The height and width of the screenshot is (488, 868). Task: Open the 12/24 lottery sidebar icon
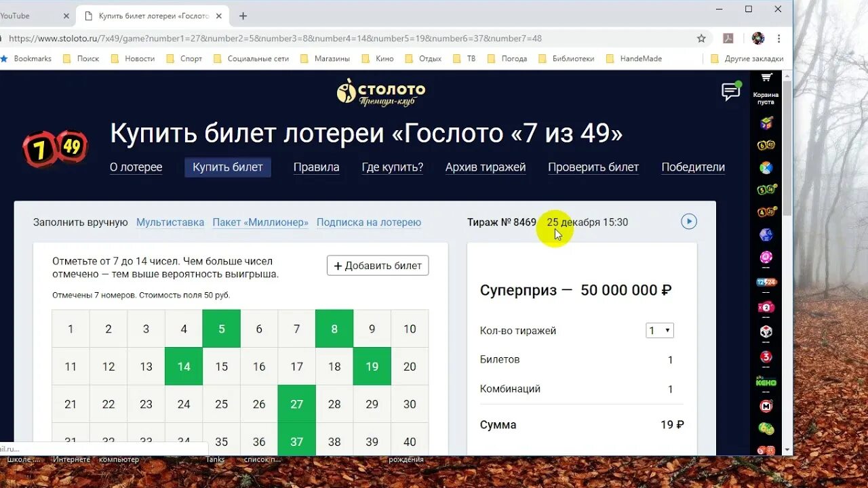pos(766,282)
